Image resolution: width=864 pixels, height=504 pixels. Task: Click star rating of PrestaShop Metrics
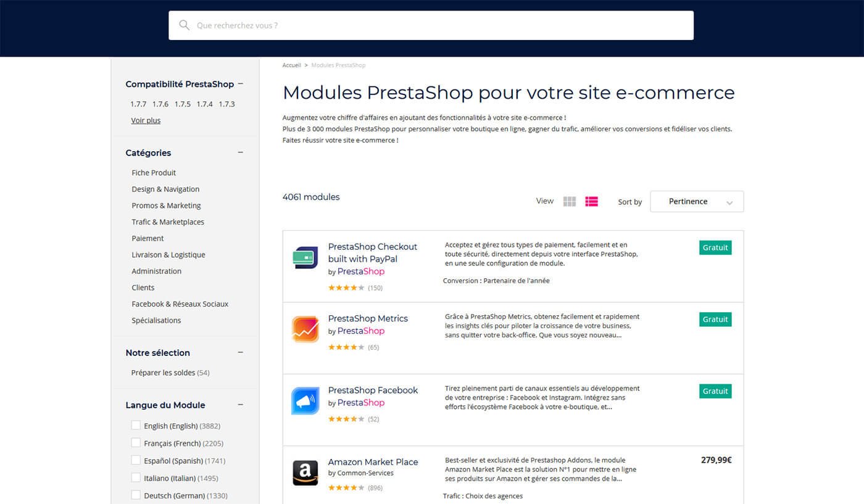click(346, 347)
